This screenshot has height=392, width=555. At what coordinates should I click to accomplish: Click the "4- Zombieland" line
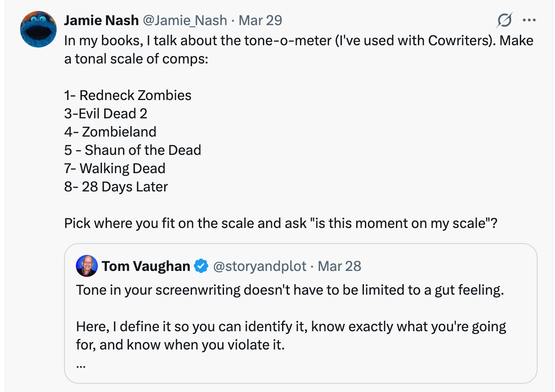pos(110,132)
